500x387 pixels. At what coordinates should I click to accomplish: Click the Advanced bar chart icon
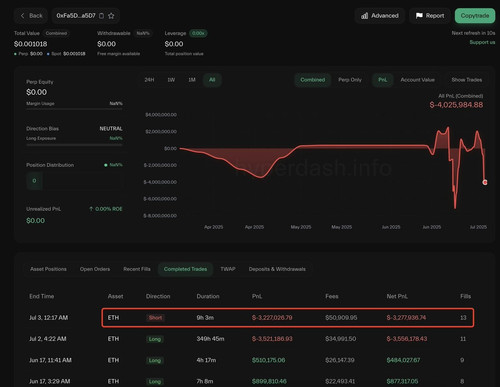[x=365, y=16]
